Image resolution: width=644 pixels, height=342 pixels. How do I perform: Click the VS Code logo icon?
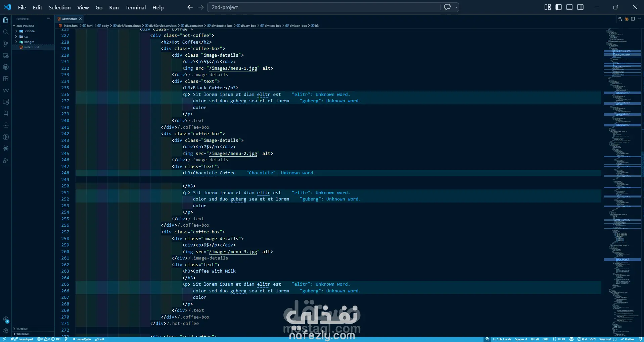pyautogui.click(x=7, y=7)
